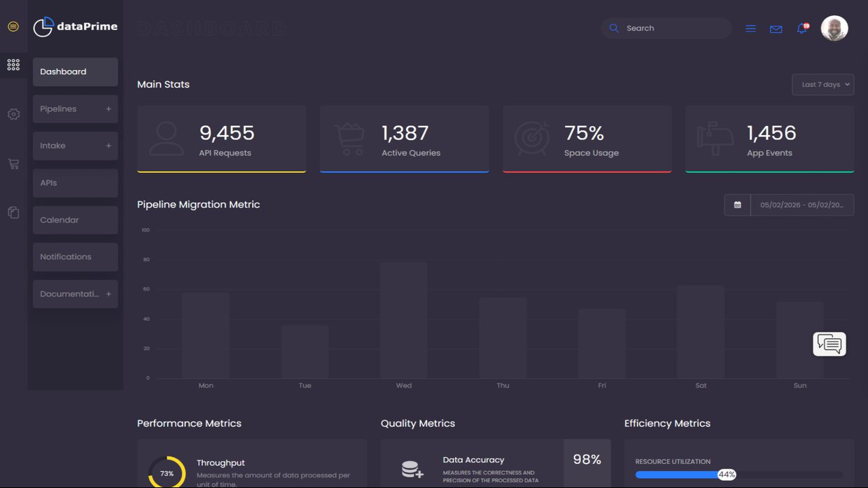The image size is (868, 488).
Task: Select Pipelines in the sidebar menu
Action: (x=76, y=109)
